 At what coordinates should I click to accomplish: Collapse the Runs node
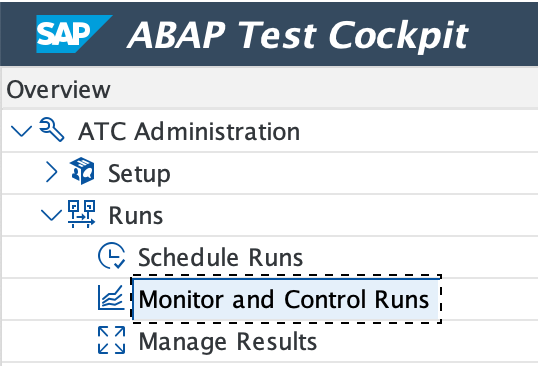(x=51, y=215)
